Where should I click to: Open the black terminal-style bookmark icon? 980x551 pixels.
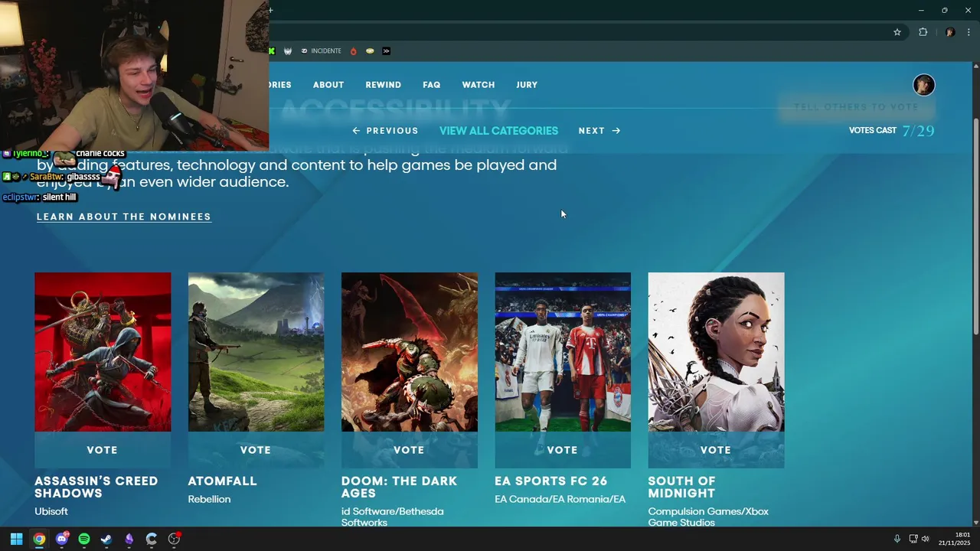click(386, 51)
